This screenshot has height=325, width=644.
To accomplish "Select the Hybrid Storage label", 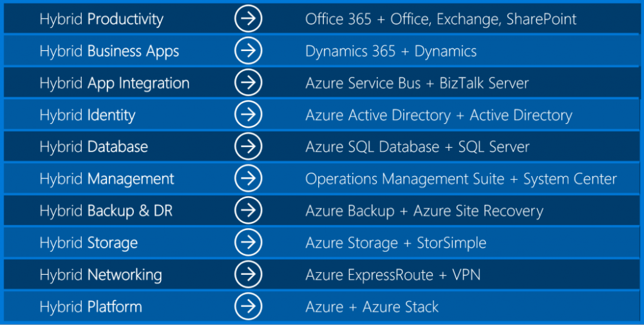I will pos(88,243).
